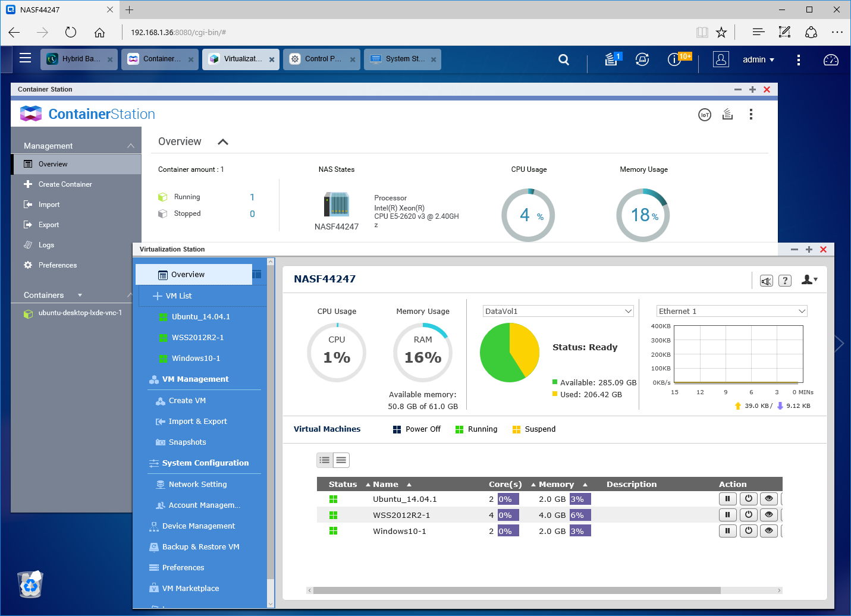Open background tasks icon with badge 1
The width and height of the screenshot is (851, 616).
click(x=612, y=59)
